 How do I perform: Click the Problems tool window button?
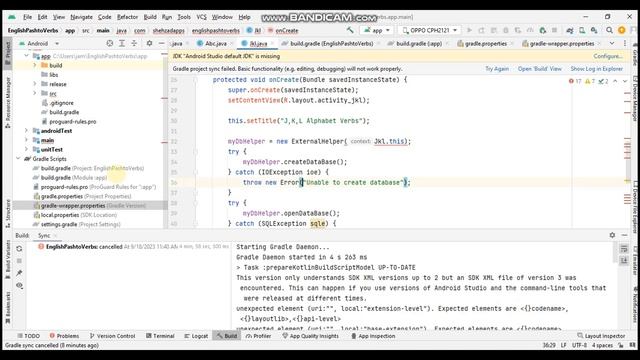(64, 336)
